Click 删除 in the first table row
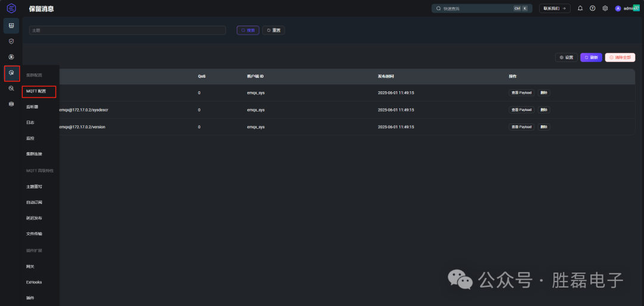The image size is (644, 306). click(x=544, y=93)
